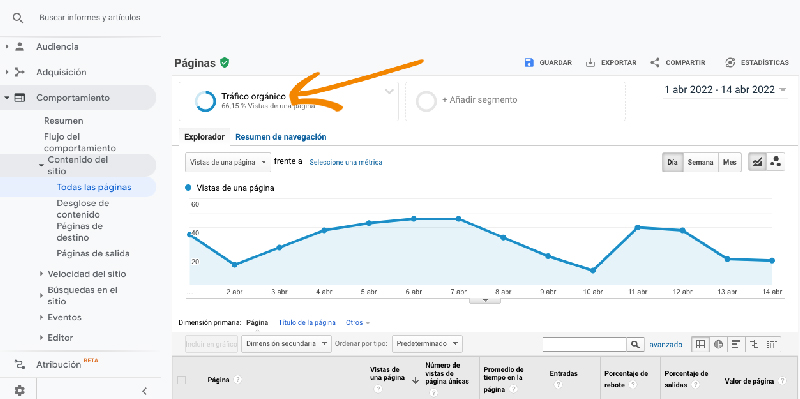Image resolution: width=800 pixels, height=399 pixels.
Task: Open admin settings gear icon
Action: click(19, 391)
